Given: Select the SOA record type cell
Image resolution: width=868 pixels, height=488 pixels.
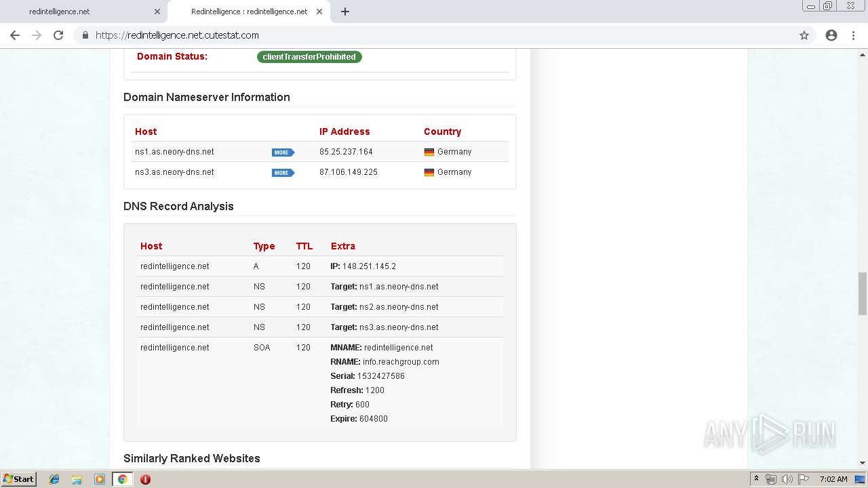Looking at the screenshot, I should pyautogui.click(x=262, y=348).
